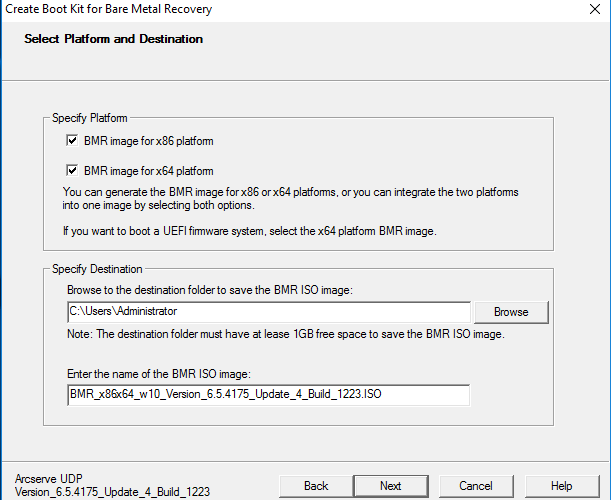
Task: Click the 1GB free space note
Action: (x=286, y=334)
